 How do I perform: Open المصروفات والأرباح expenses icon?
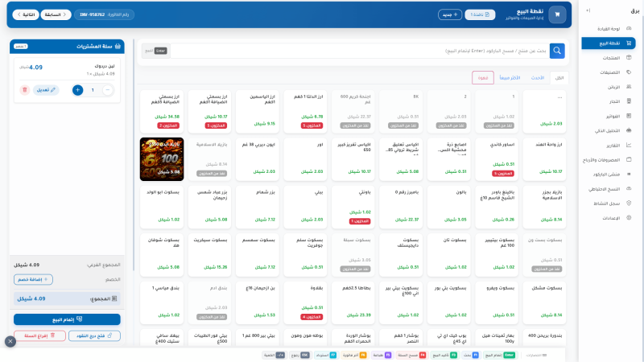pyautogui.click(x=629, y=159)
